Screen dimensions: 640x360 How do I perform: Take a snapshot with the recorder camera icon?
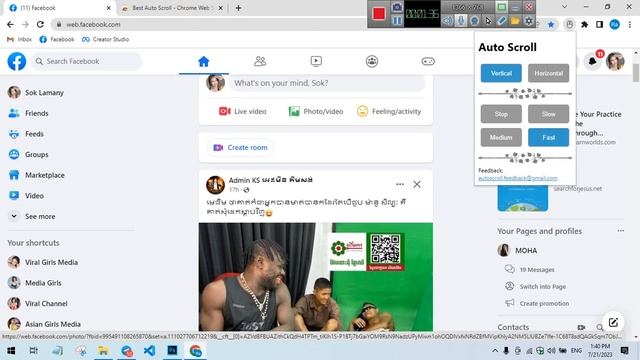pyautogui.click(x=397, y=7)
